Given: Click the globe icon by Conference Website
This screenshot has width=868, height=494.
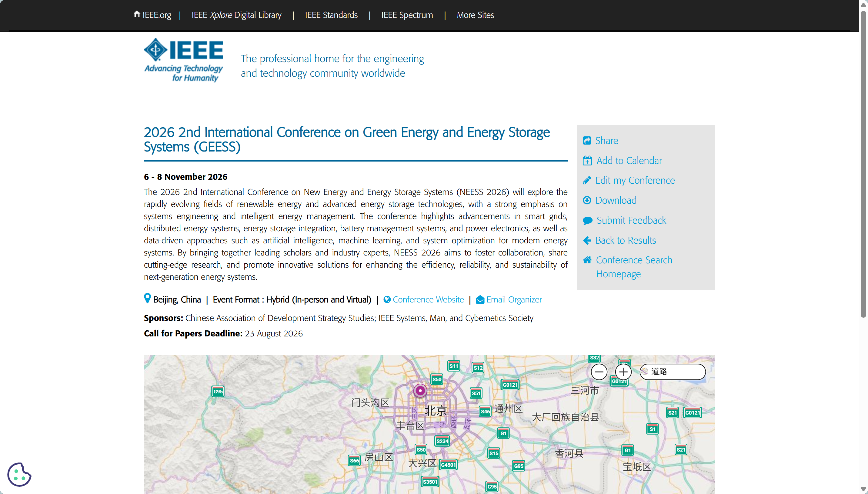Looking at the screenshot, I should [387, 300].
